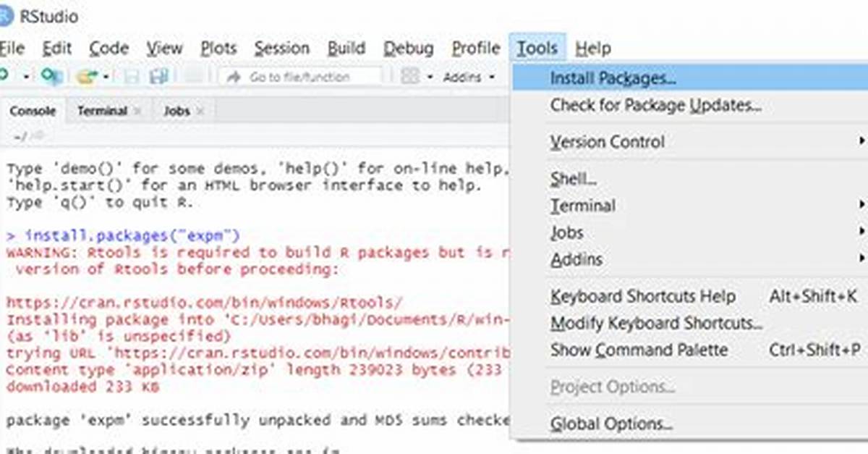Open the File menu
Viewport: 868px width, 454px height.
pos(12,49)
